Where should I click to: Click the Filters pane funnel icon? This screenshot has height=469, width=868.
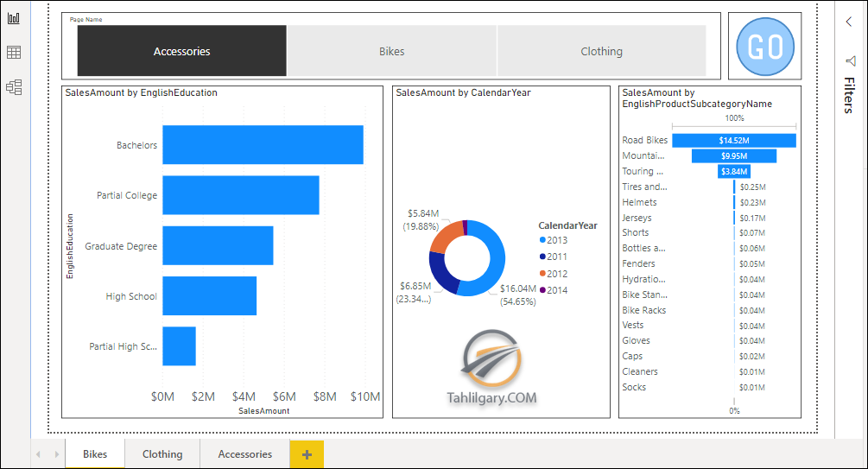click(851, 61)
